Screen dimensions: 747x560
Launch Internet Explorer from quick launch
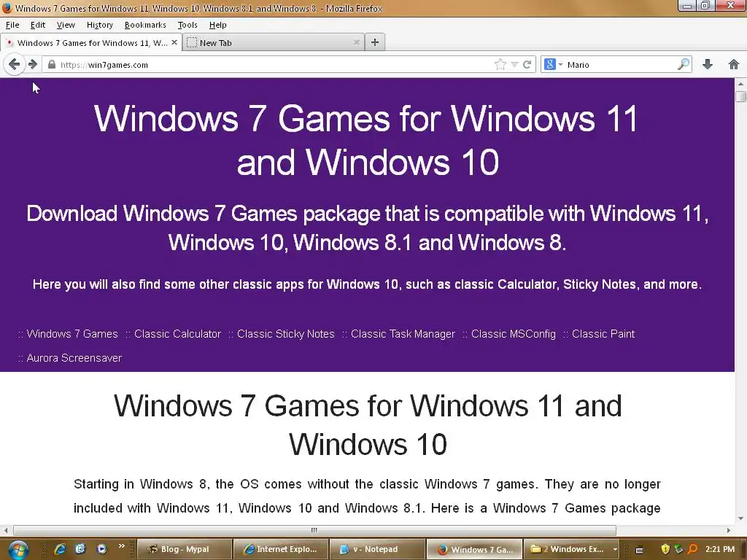click(x=60, y=549)
